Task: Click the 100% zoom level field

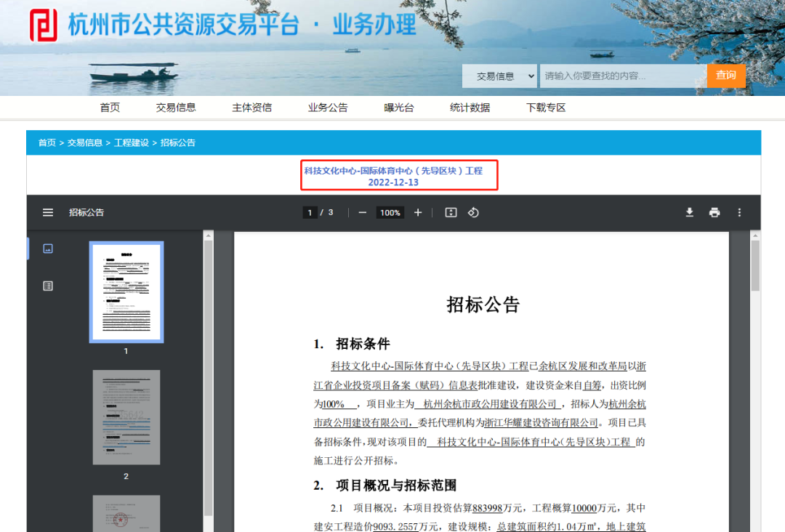Action: tap(390, 213)
